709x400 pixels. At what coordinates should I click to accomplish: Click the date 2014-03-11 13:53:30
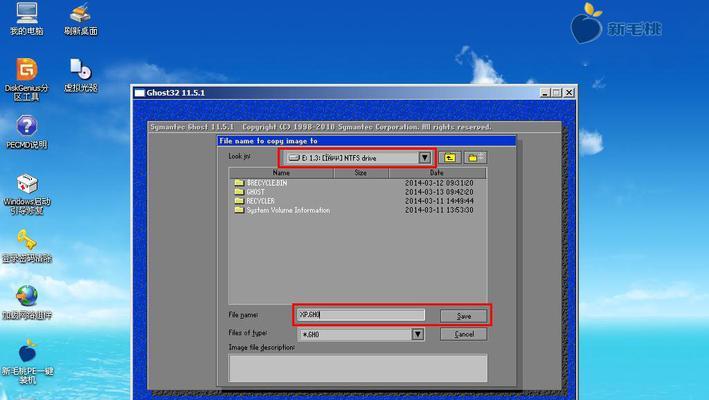pyautogui.click(x=439, y=210)
